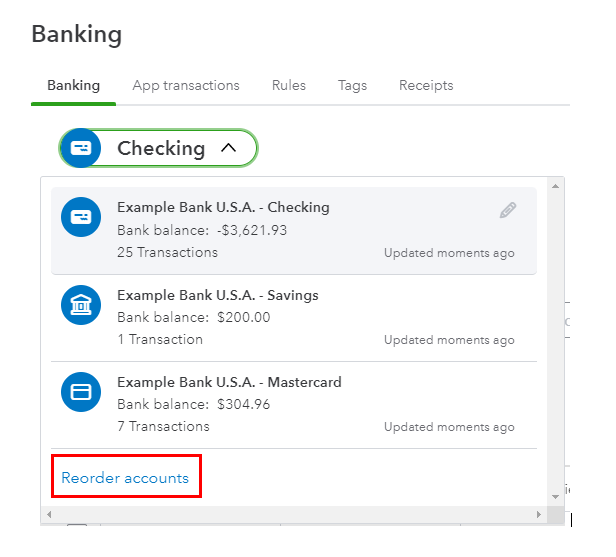Click the Mastercard credit card icon
616x557 pixels.
pyautogui.click(x=81, y=391)
